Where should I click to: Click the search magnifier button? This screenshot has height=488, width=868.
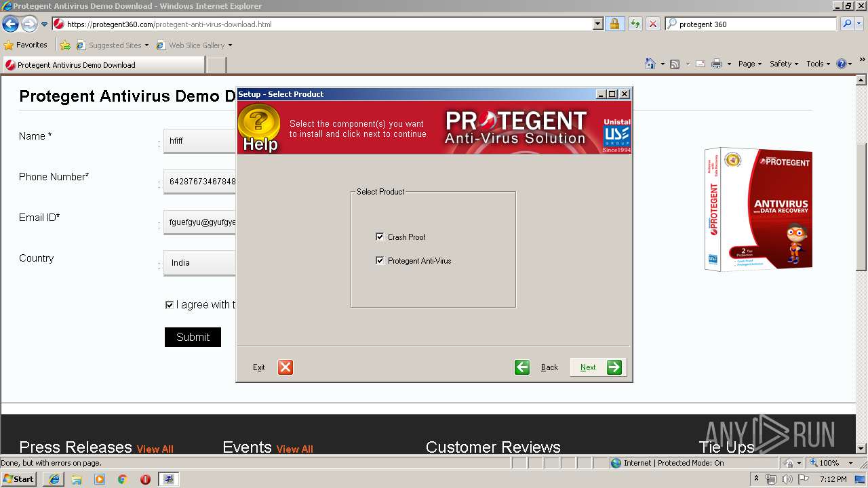(847, 24)
